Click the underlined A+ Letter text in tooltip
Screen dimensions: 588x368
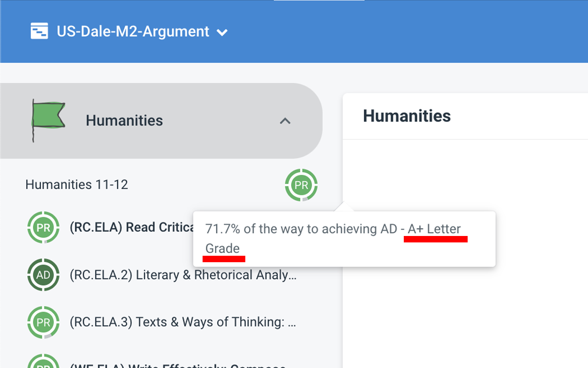point(434,229)
